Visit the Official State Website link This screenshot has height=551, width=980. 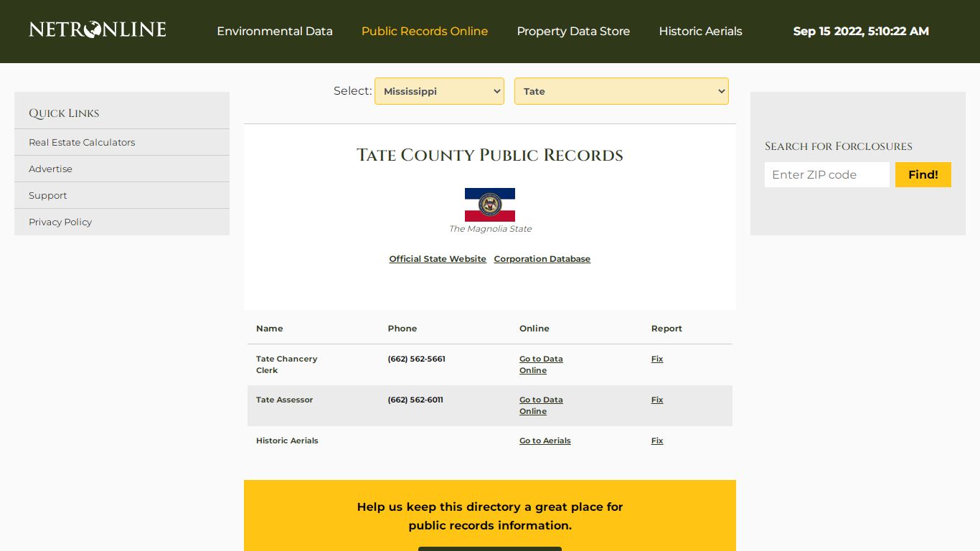point(438,259)
